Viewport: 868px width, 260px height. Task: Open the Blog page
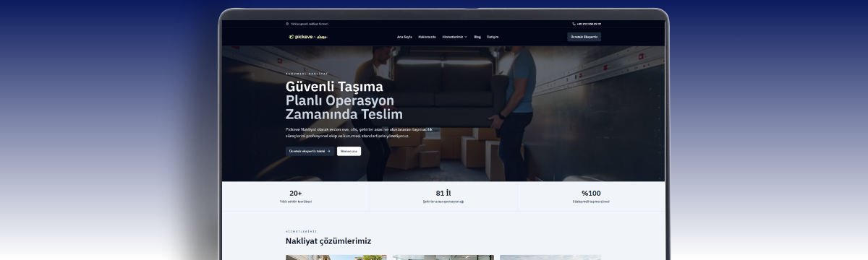click(x=477, y=37)
